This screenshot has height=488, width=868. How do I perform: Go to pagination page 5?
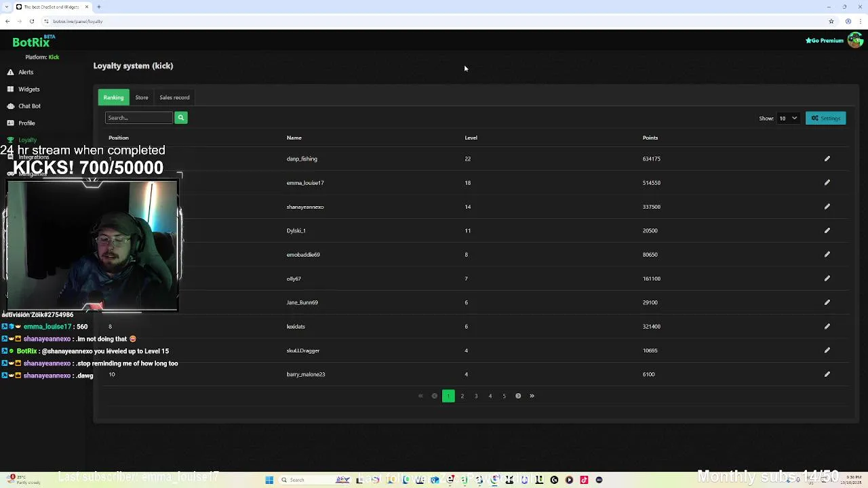click(x=504, y=396)
